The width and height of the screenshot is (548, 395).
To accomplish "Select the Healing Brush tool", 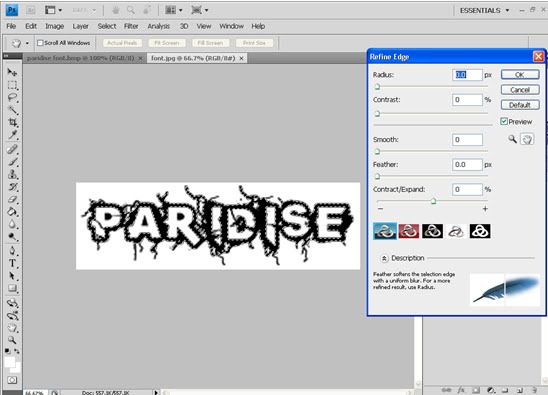I will tap(12, 149).
